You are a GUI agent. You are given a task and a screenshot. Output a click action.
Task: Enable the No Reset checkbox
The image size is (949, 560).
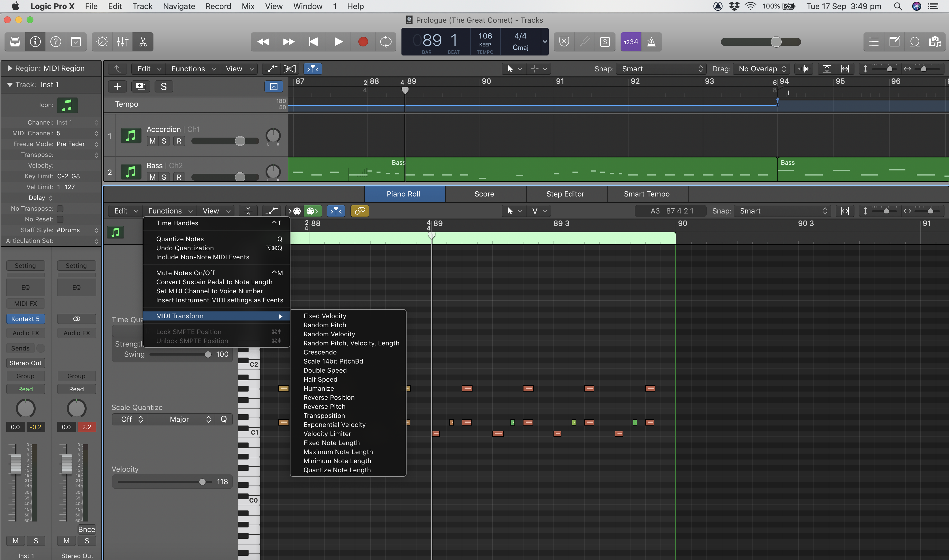60,219
